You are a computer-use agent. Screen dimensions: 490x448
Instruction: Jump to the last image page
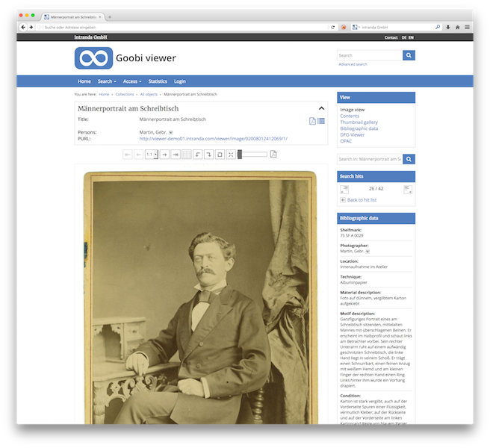click(176, 155)
